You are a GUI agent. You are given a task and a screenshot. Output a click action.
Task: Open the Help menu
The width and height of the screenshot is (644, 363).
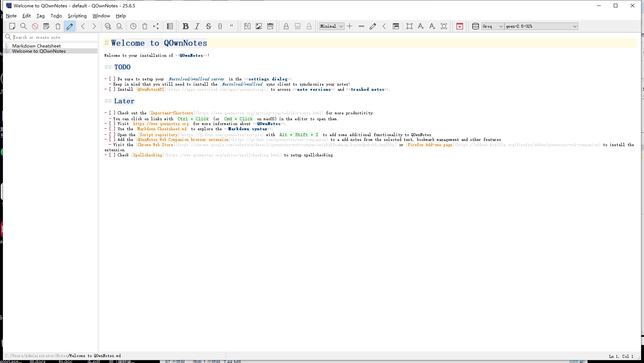[121, 16]
